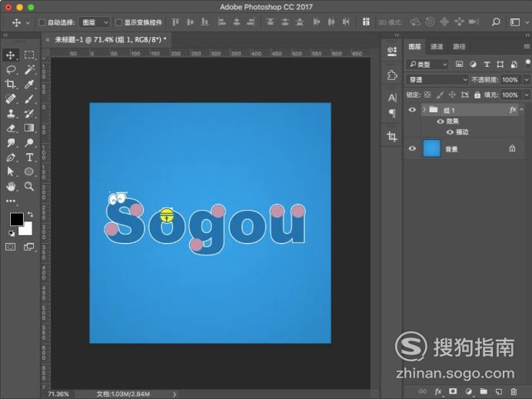Click the delete layer trash icon
532x399 pixels.
click(x=514, y=391)
